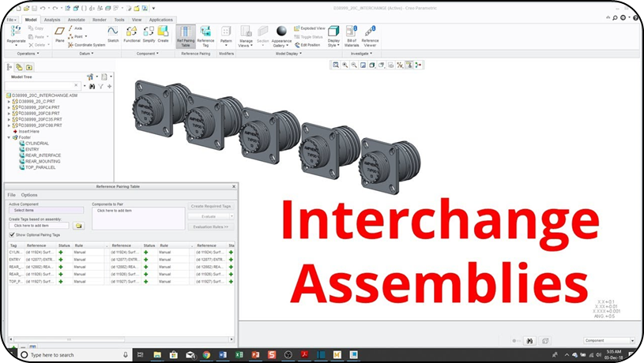The height and width of the screenshot is (363, 644).
Task: Expand the Model Display group menu
Action: coord(288,54)
